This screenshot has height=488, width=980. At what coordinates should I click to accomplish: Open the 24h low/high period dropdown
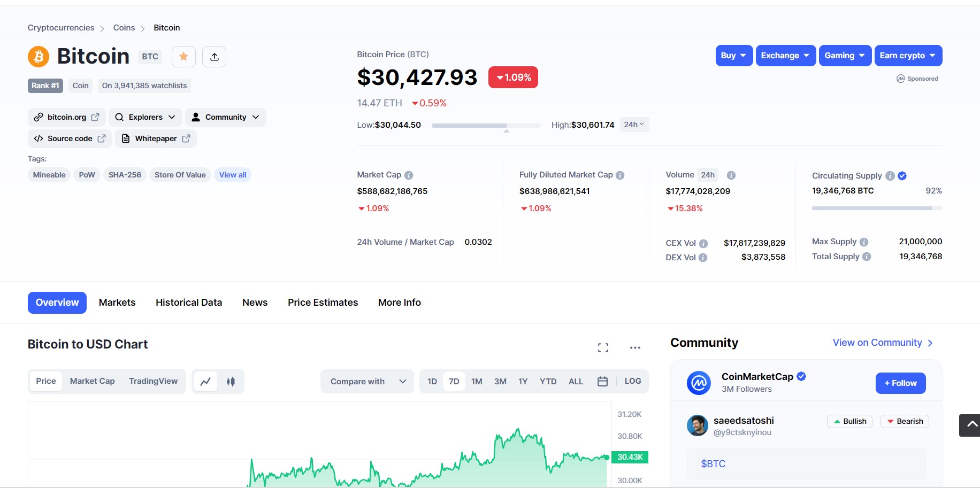click(x=634, y=125)
